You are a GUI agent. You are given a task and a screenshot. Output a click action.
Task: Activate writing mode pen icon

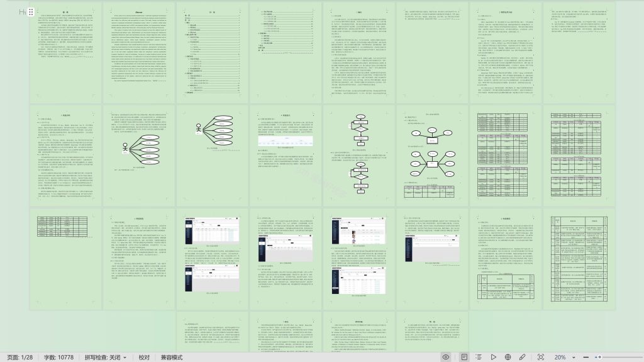(x=523, y=357)
